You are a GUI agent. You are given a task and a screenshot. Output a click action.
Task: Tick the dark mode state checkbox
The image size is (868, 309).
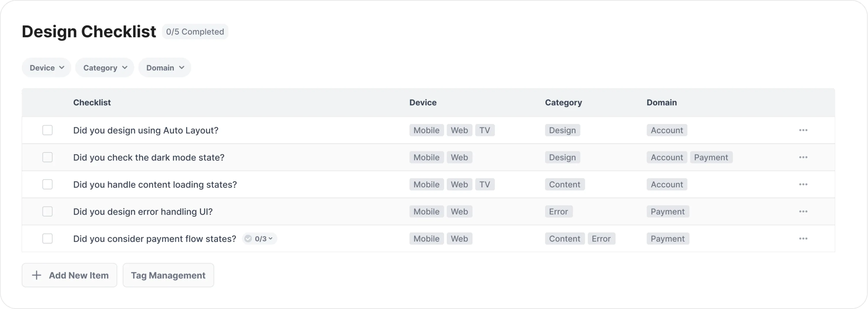coord(48,157)
